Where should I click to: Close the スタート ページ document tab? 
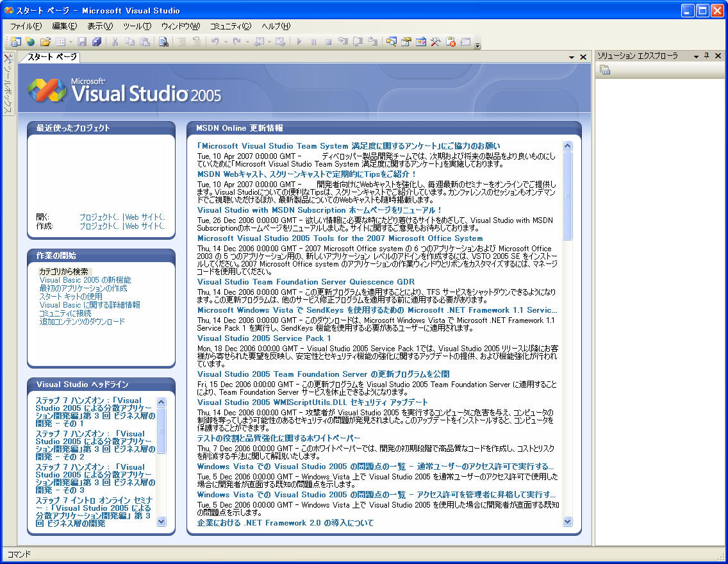pos(583,57)
